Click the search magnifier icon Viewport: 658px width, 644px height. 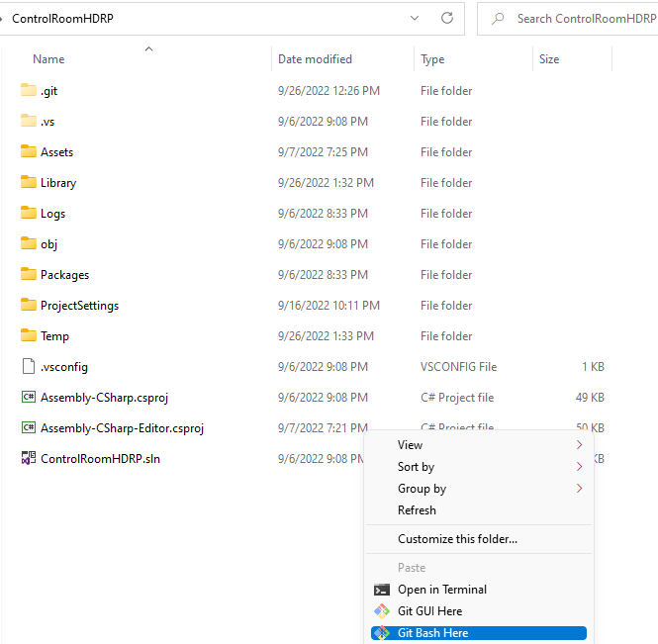(498, 19)
